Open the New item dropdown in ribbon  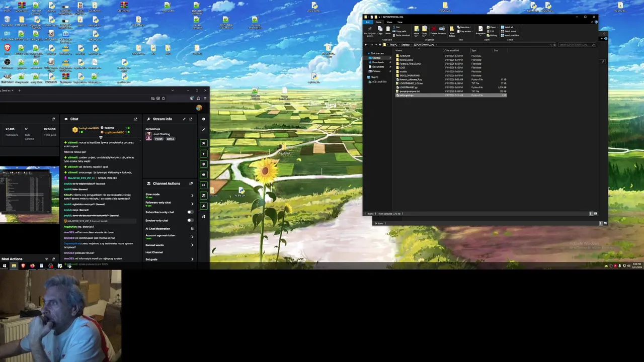click(x=464, y=27)
